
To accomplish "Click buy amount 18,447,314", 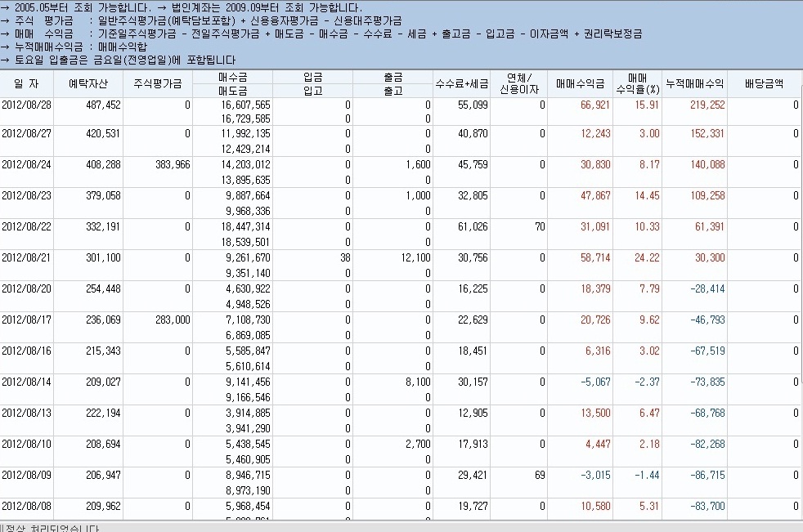I will click(x=246, y=227).
